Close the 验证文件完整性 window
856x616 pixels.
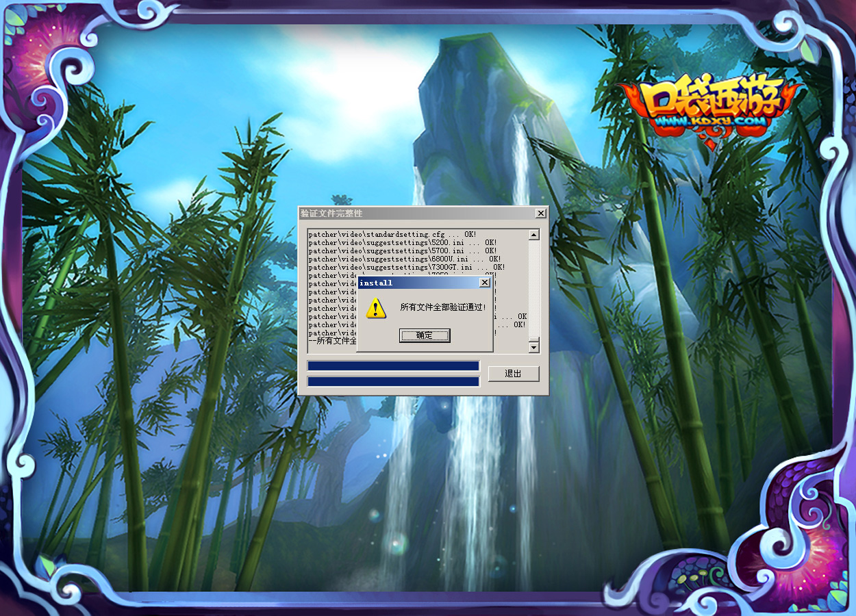pyautogui.click(x=540, y=214)
